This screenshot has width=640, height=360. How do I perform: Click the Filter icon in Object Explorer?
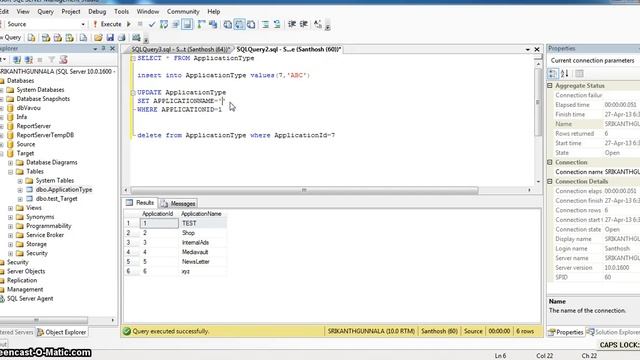coord(52,60)
